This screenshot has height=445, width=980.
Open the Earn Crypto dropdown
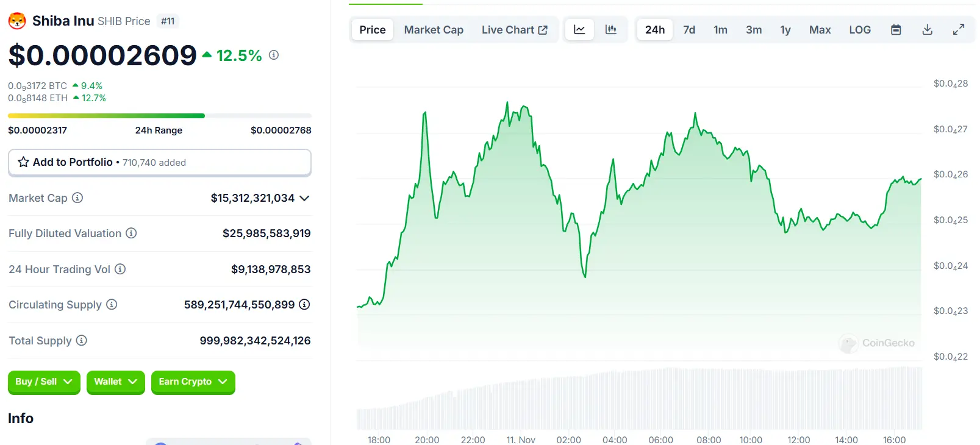click(193, 382)
